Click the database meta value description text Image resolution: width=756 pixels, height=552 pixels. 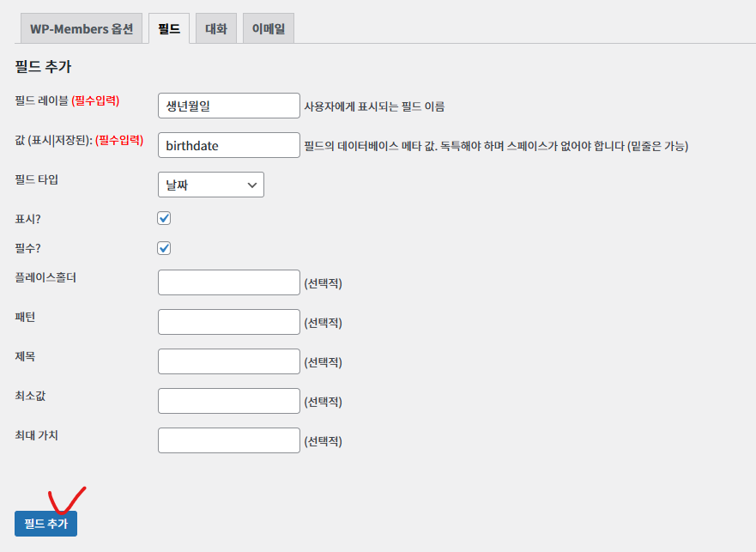496,146
